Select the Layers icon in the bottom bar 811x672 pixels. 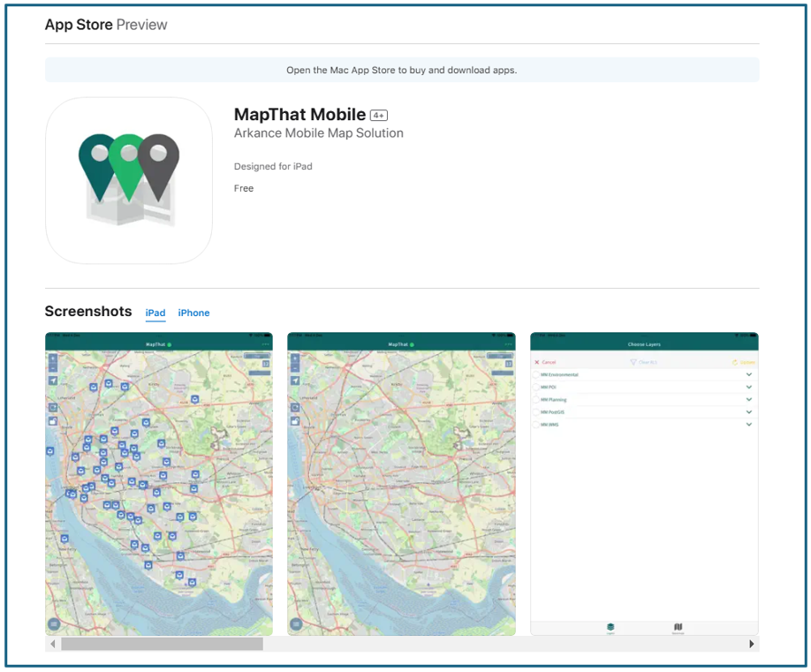pos(609,627)
